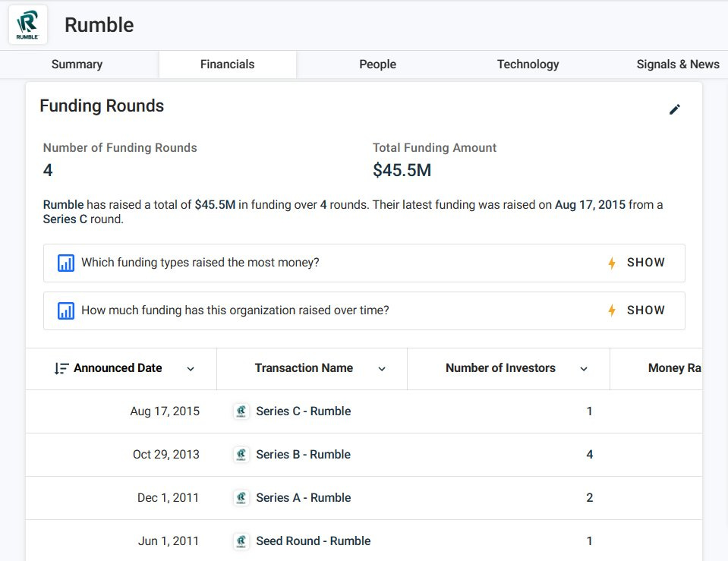The width and height of the screenshot is (728, 561).
Task: Click the investor count 4 for Series B
Action: pos(590,455)
